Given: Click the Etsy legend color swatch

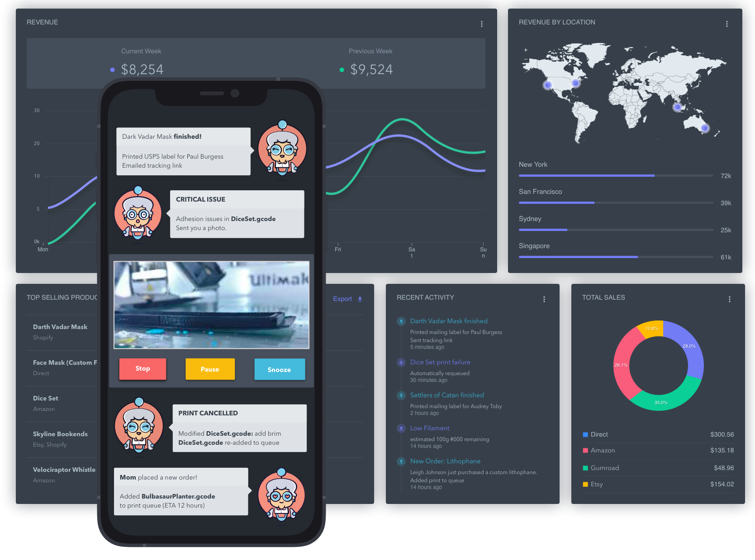Looking at the screenshot, I should (x=585, y=484).
